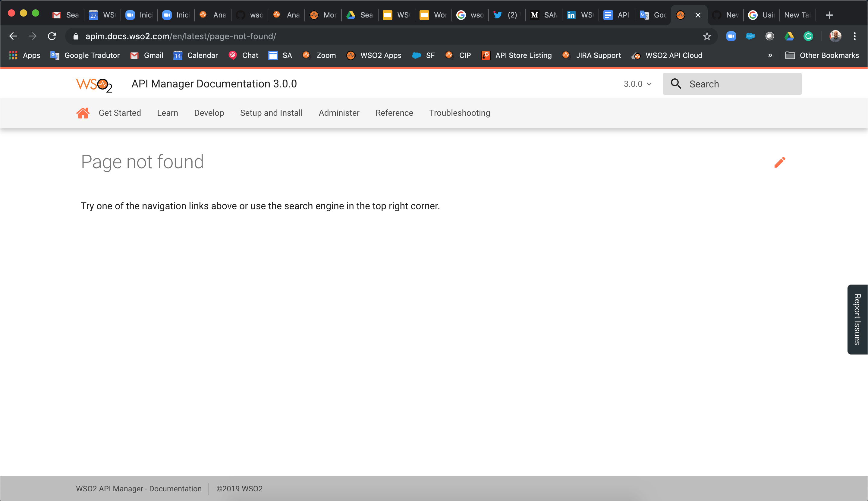
Task: Open the API Store Listing bookmark
Action: tap(516, 55)
